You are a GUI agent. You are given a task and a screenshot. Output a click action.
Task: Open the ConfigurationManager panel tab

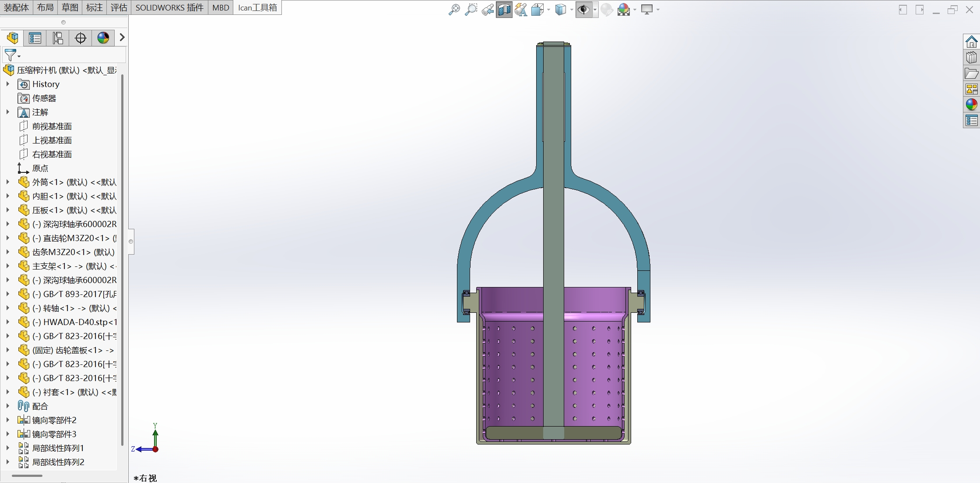(x=58, y=38)
